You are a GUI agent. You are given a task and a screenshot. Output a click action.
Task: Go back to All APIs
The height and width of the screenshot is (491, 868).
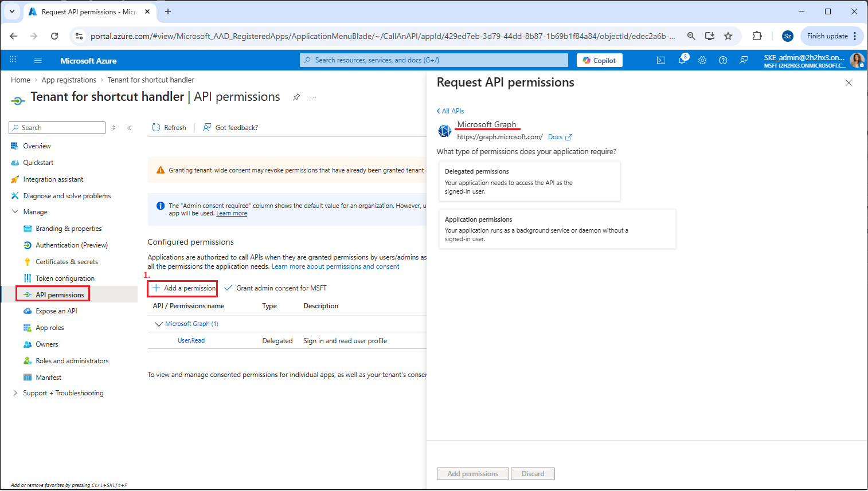click(451, 111)
